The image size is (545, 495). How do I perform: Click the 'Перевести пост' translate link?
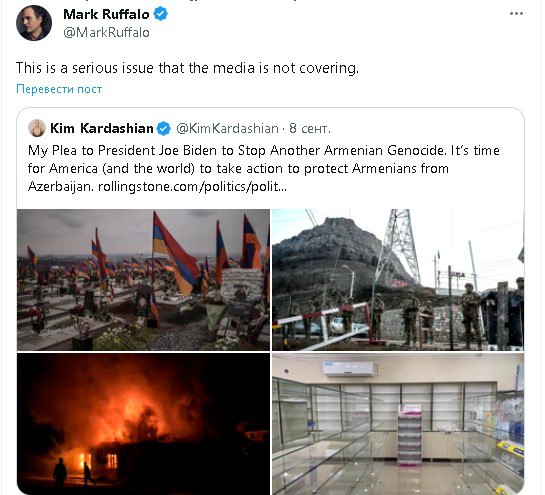click(x=59, y=89)
